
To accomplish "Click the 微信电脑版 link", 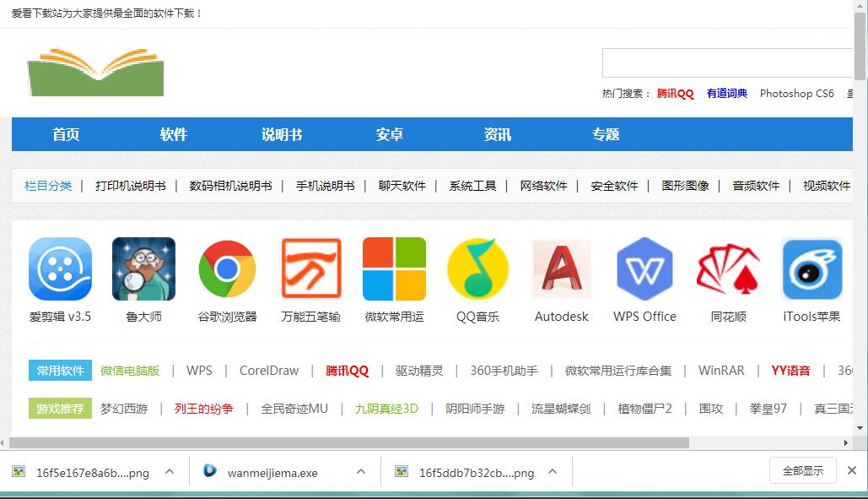I will (130, 371).
